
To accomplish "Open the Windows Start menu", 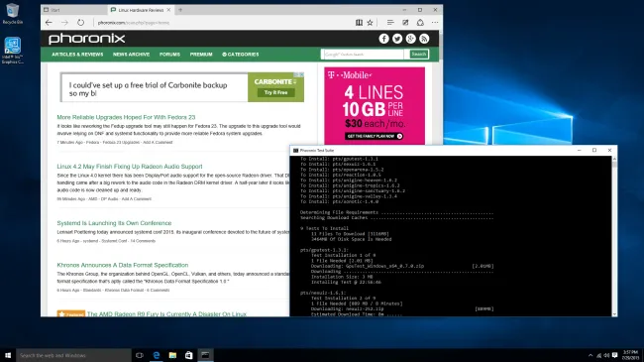I will 8,355.
